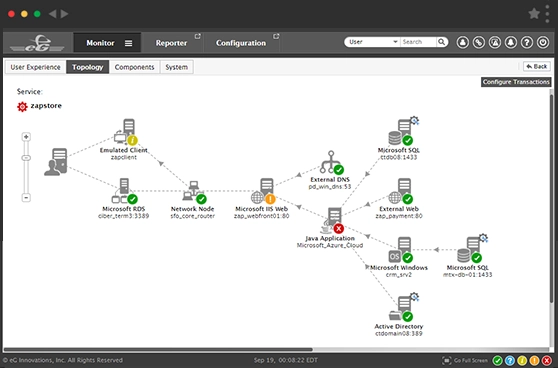Click the chain link icon in header
This screenshot has width=558, height=368.
479,43
